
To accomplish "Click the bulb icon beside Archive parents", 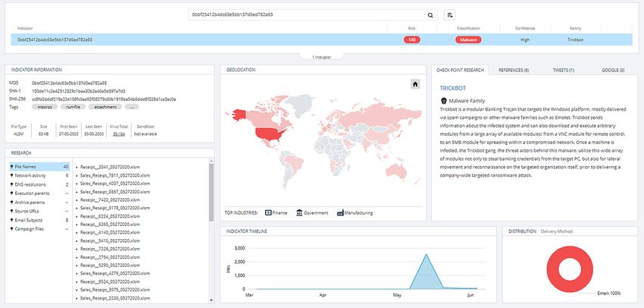I will [x=12, y=203].
